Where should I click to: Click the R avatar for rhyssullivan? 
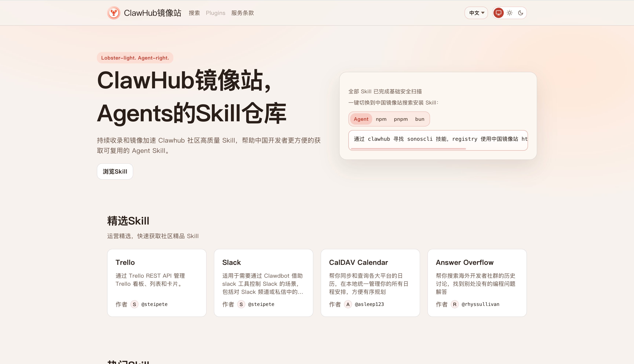(455, 304)
